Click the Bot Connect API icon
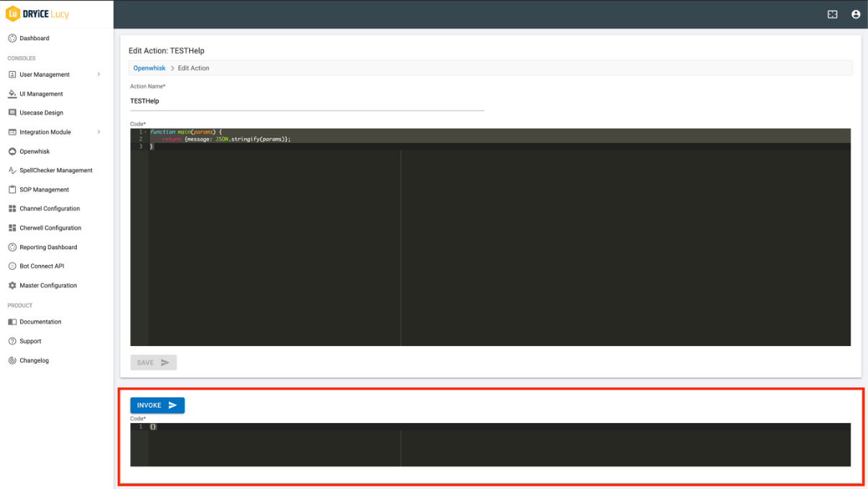Screen dimensions: 868x489 (x=12, y=266)
